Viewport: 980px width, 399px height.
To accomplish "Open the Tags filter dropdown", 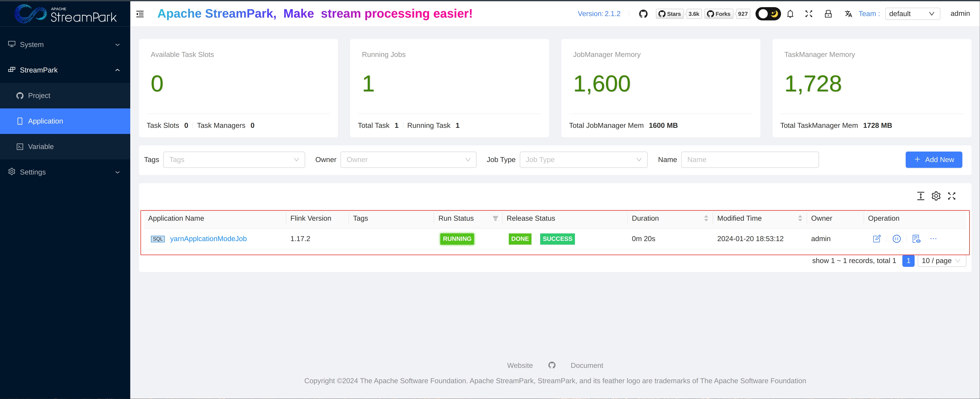I will pos(234,160).
